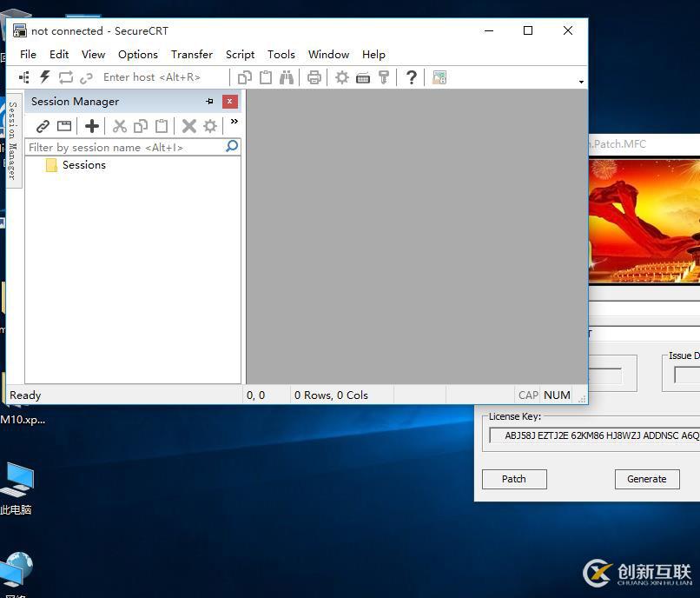Open the Transfer menu

(x=191, y=54)
